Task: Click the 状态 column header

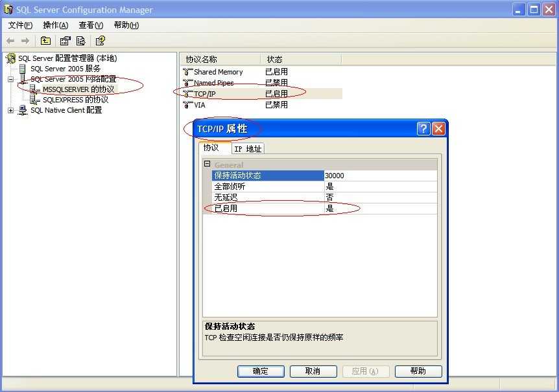Action: pyautogui.click(x=301, y=60)
